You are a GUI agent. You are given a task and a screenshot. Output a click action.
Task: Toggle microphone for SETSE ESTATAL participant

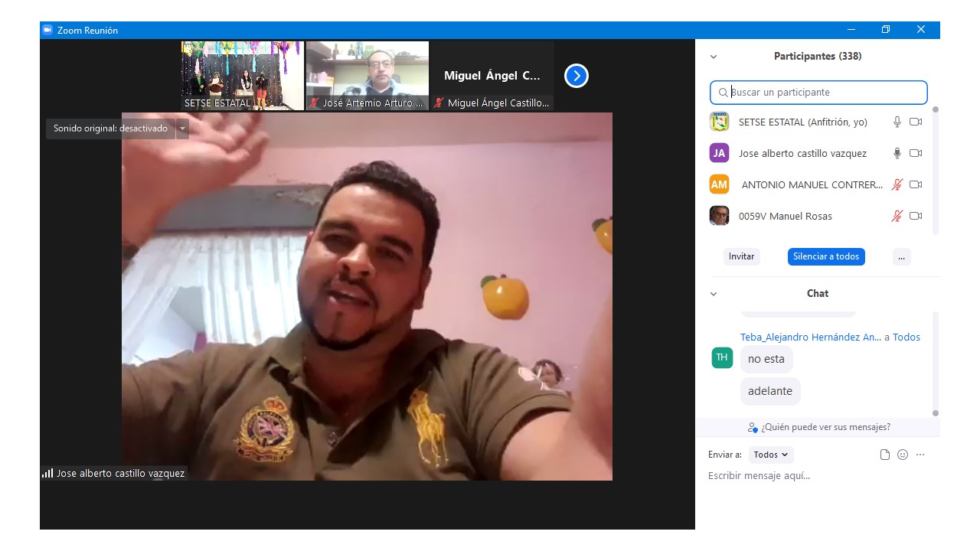pos(897,122)
